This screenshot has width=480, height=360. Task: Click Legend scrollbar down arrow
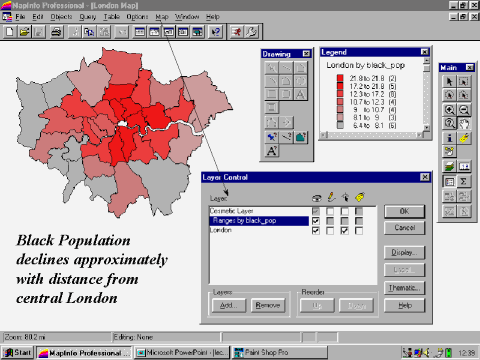tap(426, 127)
